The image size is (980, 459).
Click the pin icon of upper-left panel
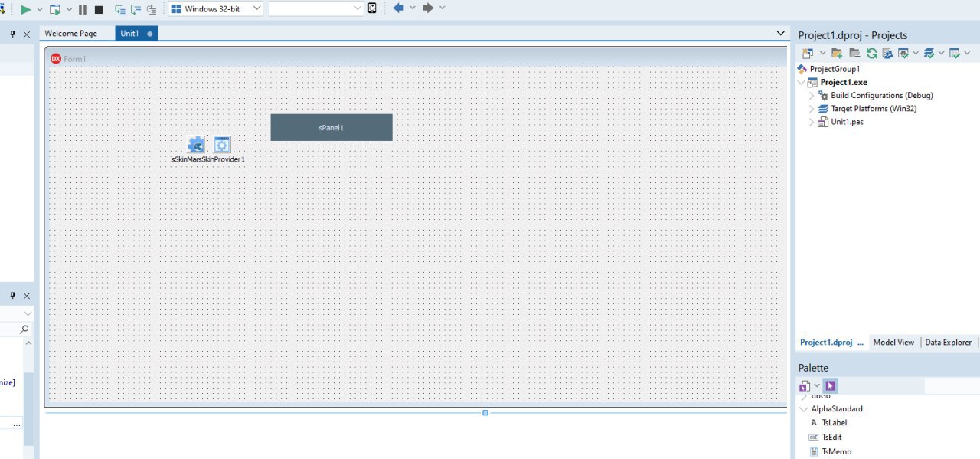pyautogui.click(x=13, y=34)
